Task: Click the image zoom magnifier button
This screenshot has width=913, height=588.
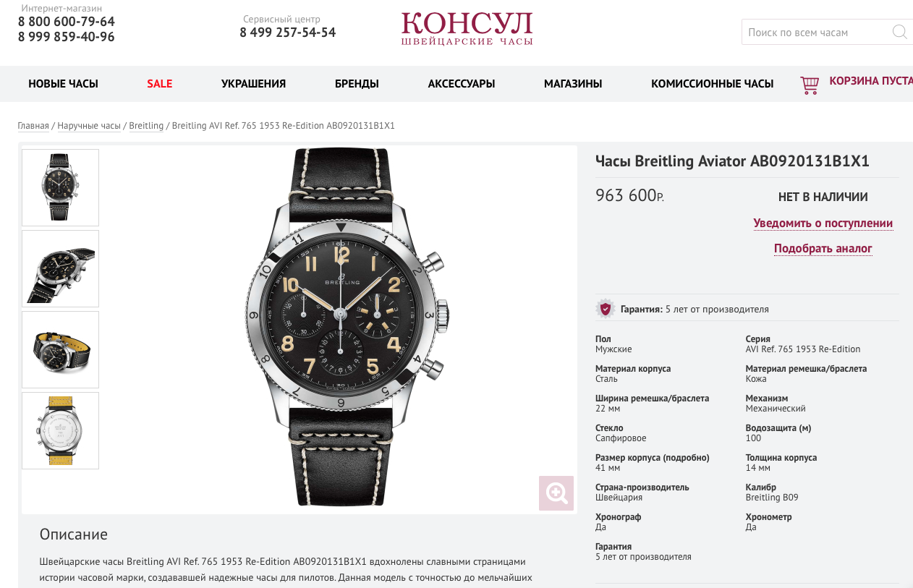Action: click(556, 493)
